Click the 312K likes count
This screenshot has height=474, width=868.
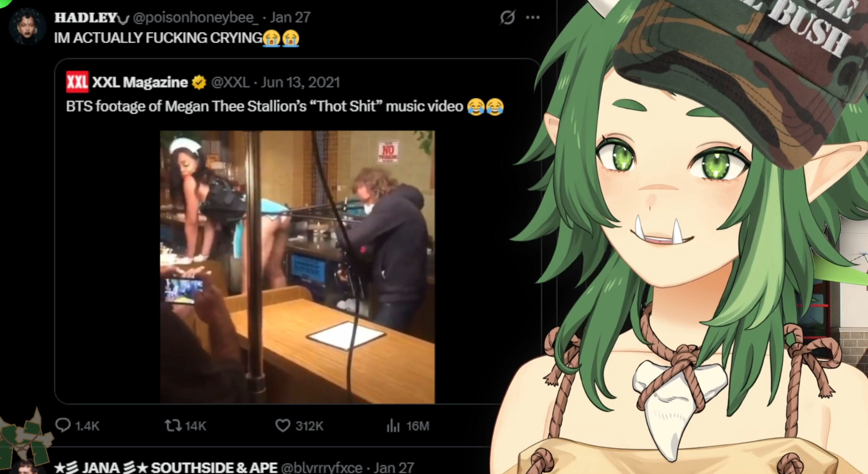point(309,426)
